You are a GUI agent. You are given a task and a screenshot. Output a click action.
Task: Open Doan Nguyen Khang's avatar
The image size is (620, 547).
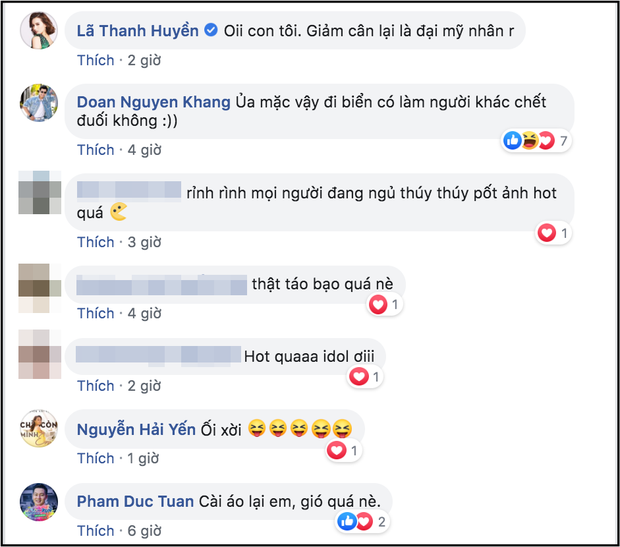[39, 102]
